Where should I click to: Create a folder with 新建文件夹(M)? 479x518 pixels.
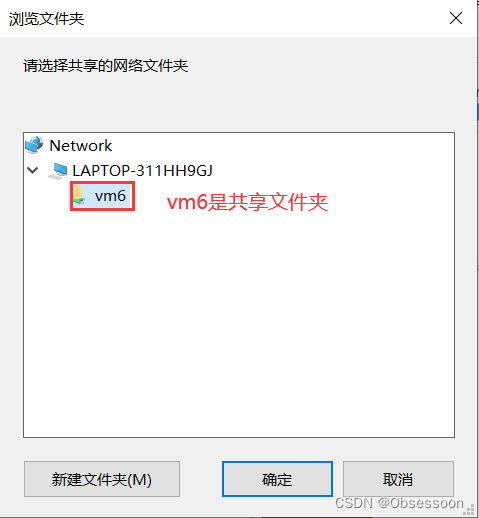click(x=102, y=479)
